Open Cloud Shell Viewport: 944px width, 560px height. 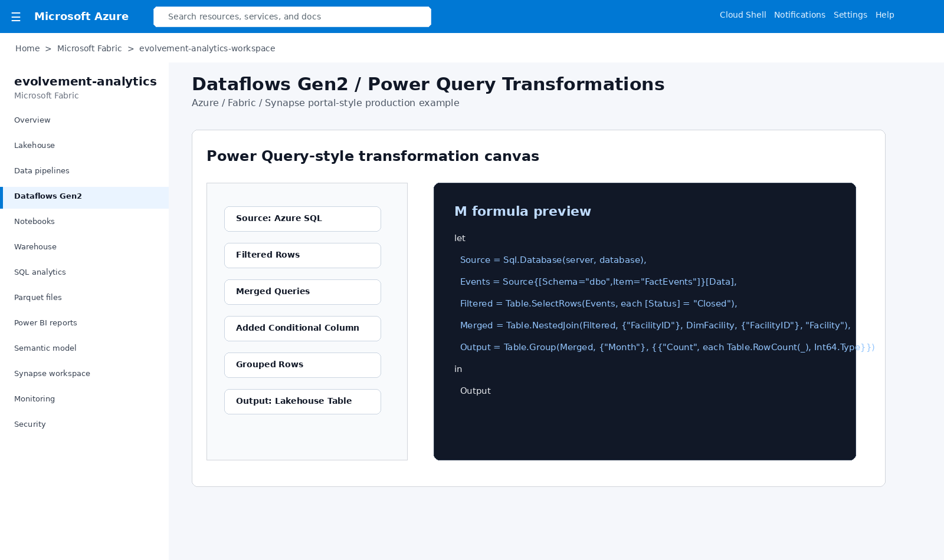743,15
